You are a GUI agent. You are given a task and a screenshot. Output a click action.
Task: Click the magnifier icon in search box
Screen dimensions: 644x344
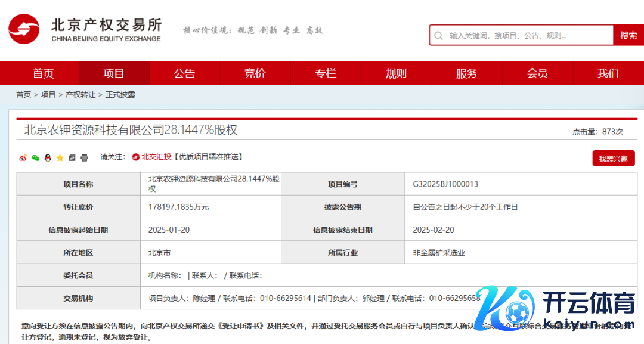point(438,36)
